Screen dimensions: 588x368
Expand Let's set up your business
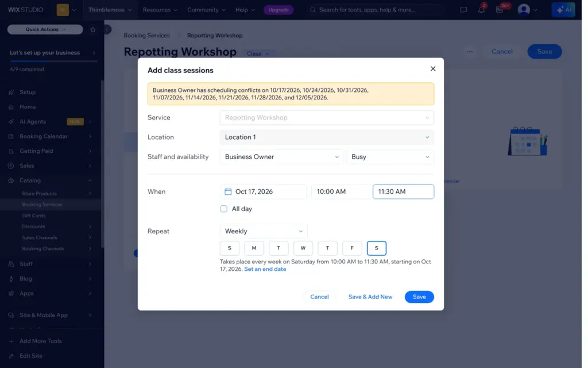click(x=52, y=52)
